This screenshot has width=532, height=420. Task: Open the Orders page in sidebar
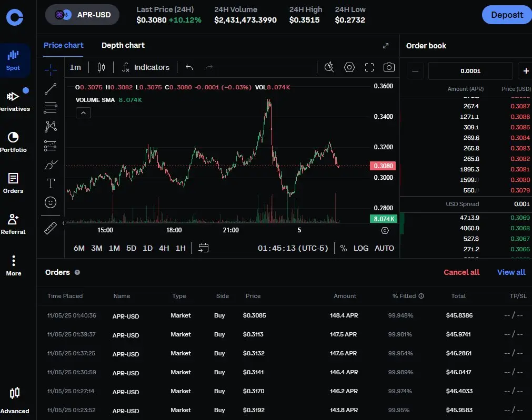13,183
